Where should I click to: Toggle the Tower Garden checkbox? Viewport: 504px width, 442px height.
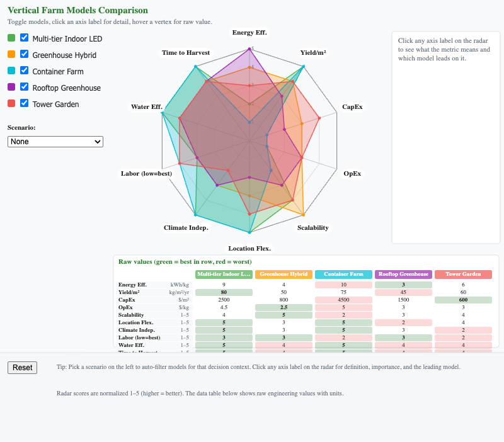pyautogui.click(x=24, y=103)
